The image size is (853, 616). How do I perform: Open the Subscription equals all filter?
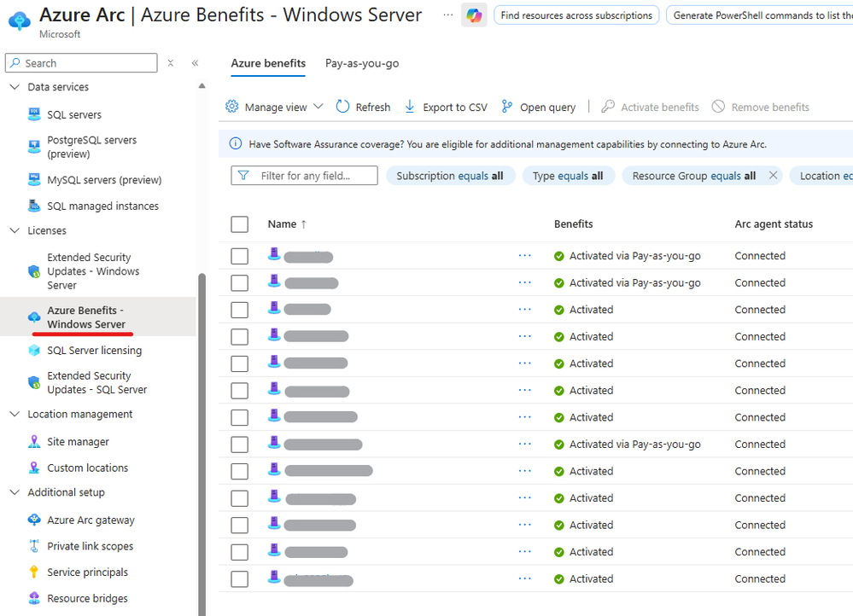point(450,176)
